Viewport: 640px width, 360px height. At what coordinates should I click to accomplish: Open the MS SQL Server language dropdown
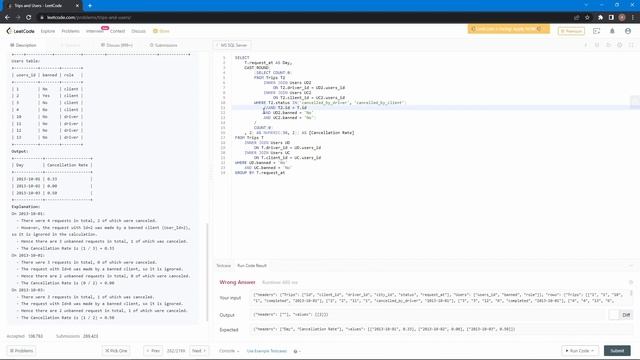(232, 45)
